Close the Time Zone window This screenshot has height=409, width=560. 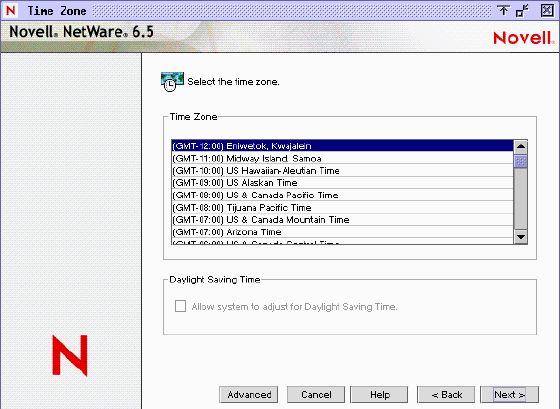tap(547, 11)
